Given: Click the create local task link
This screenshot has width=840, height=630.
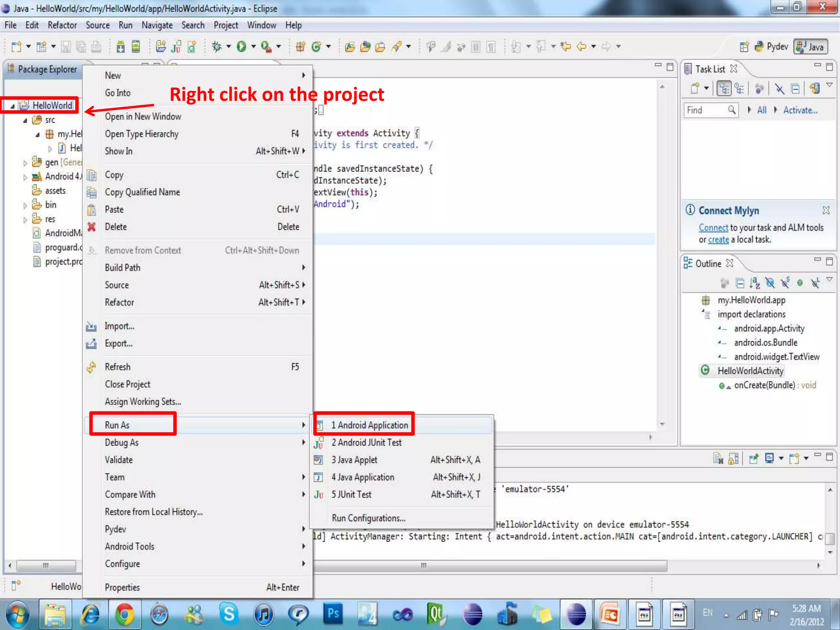Looking at the screenshot, I should click(718, 240).
